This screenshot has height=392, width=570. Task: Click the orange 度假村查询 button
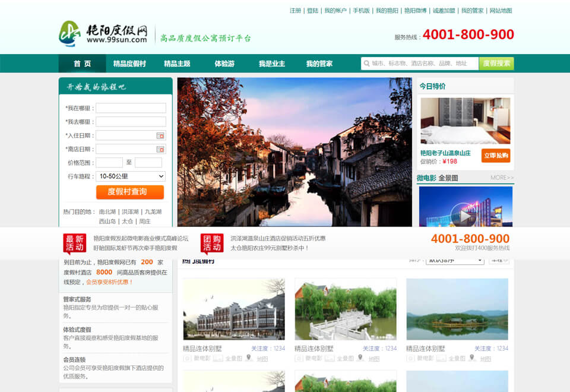tap(130, 192)
